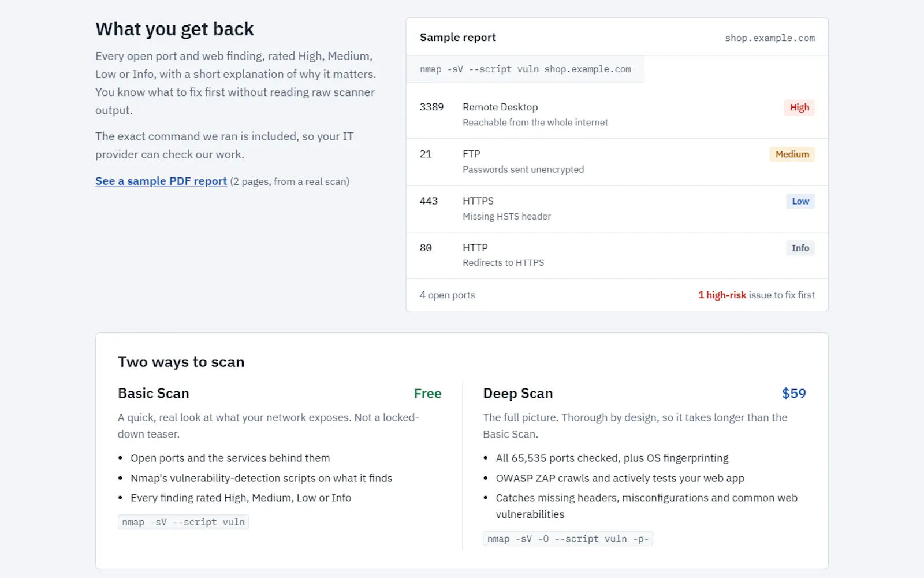The image size is (924, 578).
Task: Click 'Reachable from the whole internet' text
Action: point(535,123)
